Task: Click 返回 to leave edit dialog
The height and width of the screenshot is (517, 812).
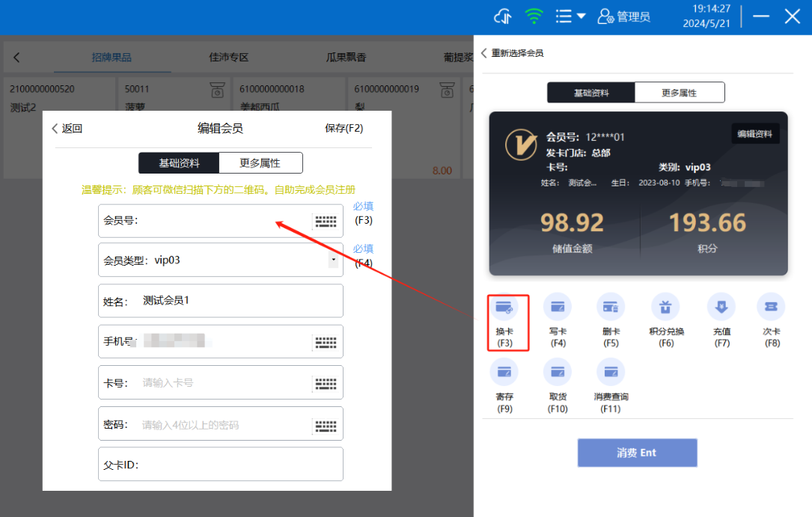Action: [67, 129]
